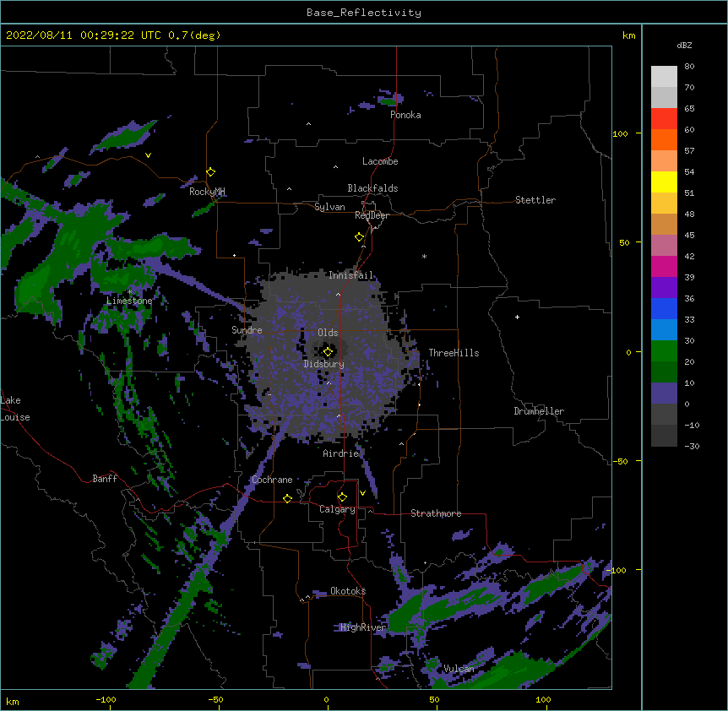
Task: Click the Strathmore city label
Action: point(436,513)
